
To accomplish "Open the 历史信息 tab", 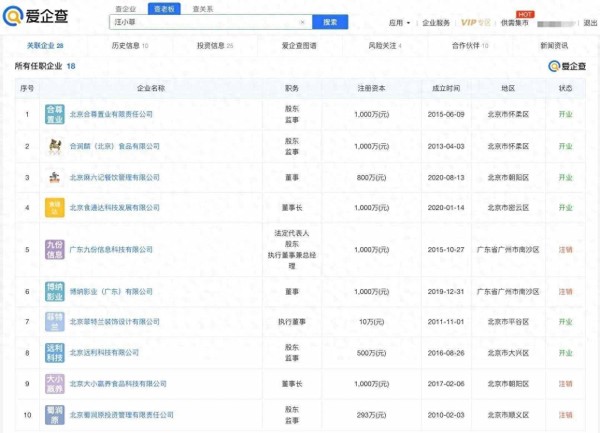I will [x=130, y=46].
